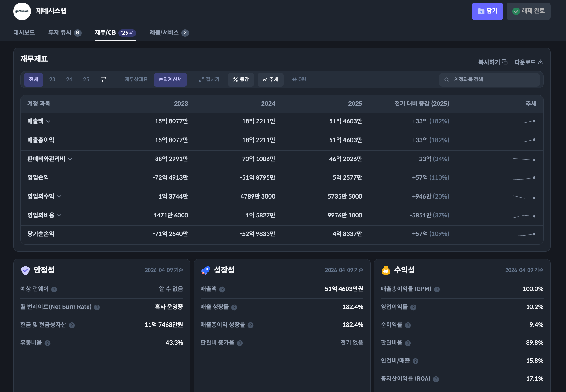Click the swap column order icon

104,80
